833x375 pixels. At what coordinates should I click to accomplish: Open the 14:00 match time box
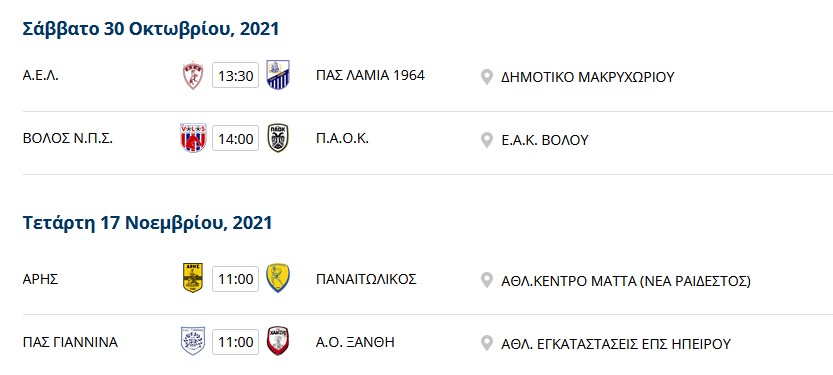tap(235, 138)
